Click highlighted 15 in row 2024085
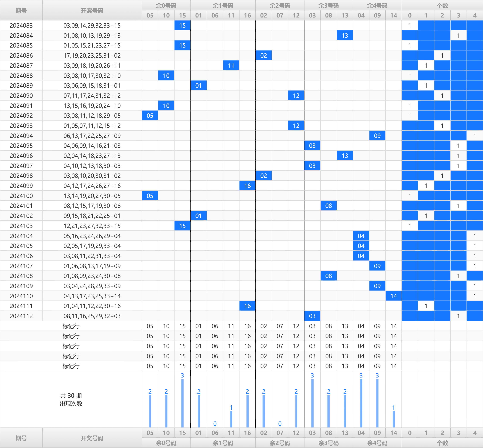 pos(182,46)
